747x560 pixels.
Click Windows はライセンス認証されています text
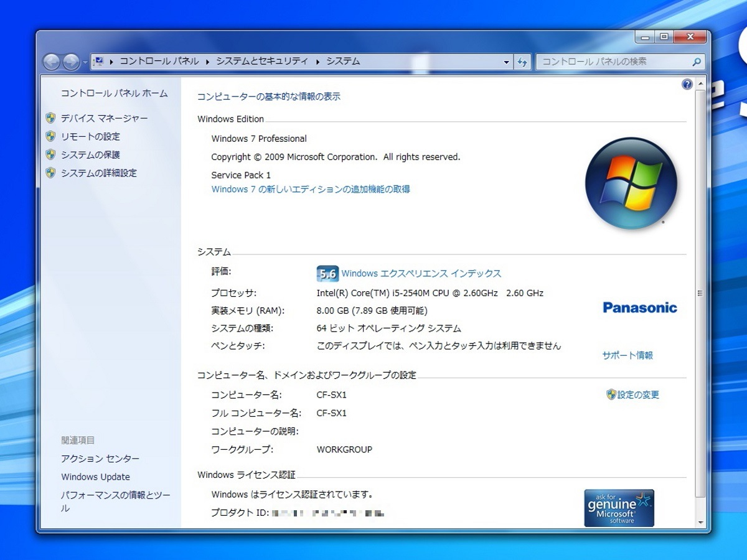point(292,495)
